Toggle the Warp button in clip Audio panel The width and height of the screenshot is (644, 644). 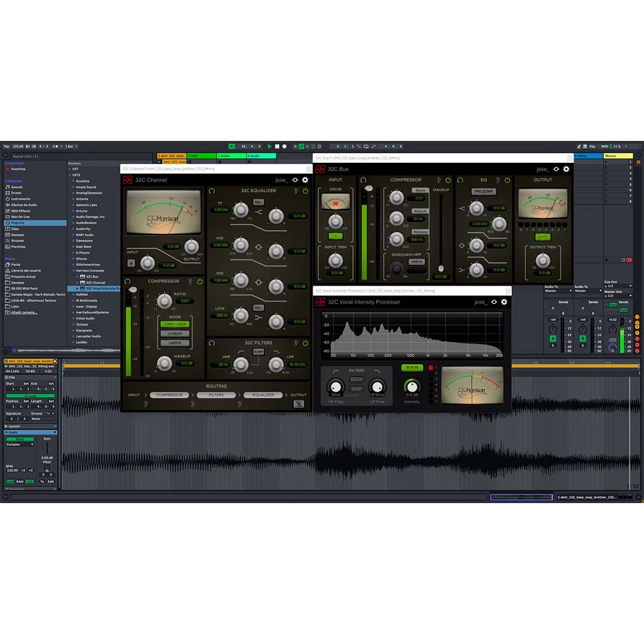[19, 439]
